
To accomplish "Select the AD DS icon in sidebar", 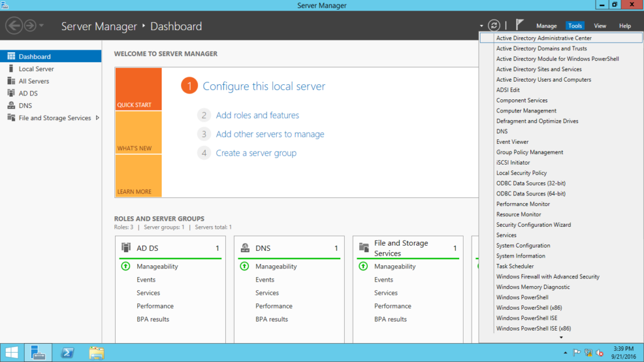I will tap(11, 94).
